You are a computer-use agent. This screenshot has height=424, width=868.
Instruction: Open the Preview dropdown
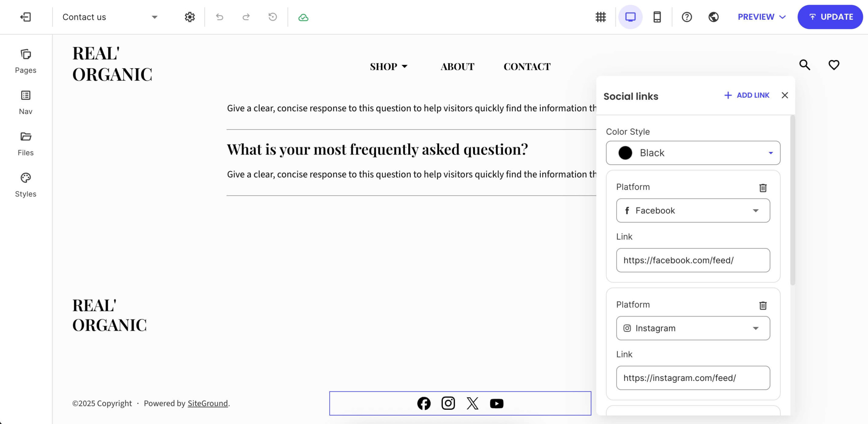[762, 17]
